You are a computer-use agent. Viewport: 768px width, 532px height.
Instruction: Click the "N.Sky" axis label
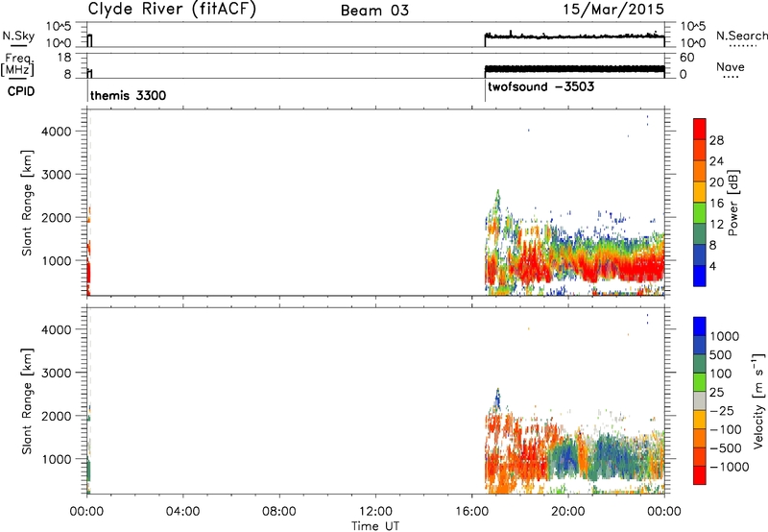pos(18,36)
